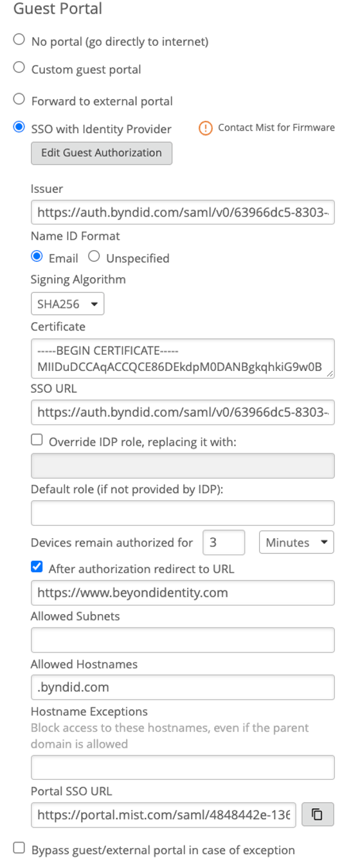Click Edit Guest Authorization button
351x868 pixels.
pyautogui.click(x=102, y=153)
